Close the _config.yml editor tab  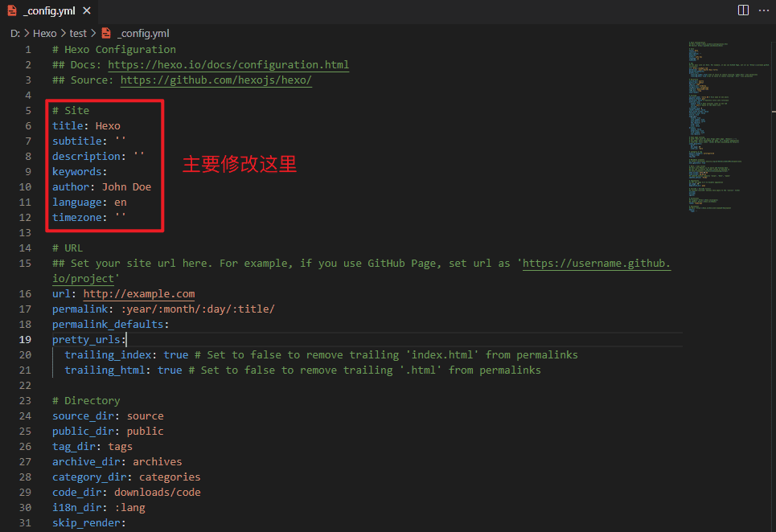(87, 10)
